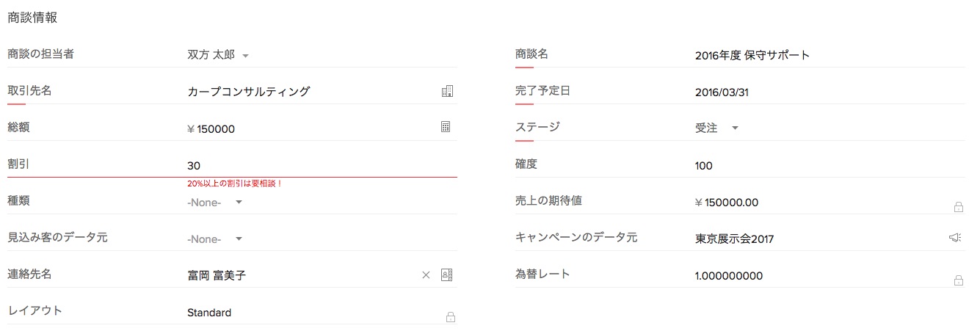Open account lookup icon beside カープコンサルティング
This screenshot has width=980, height=331.
click(x=447, y=91)
